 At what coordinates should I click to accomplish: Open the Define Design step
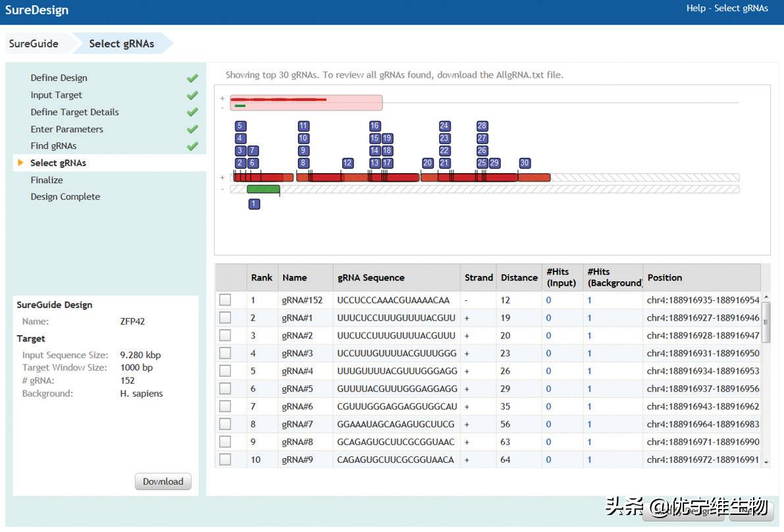pyautogui.click(x=59, y=78)
